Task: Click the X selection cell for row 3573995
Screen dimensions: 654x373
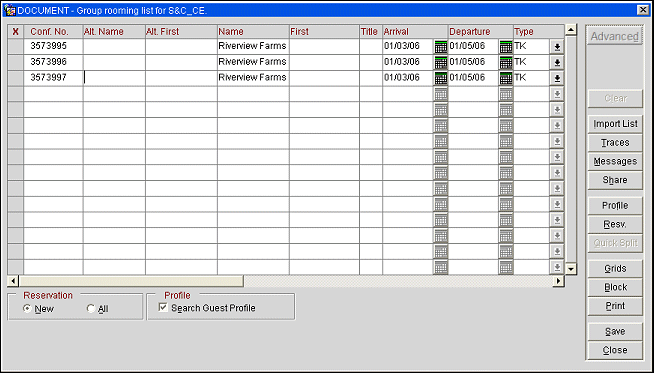Action: (x=15, y=47)
